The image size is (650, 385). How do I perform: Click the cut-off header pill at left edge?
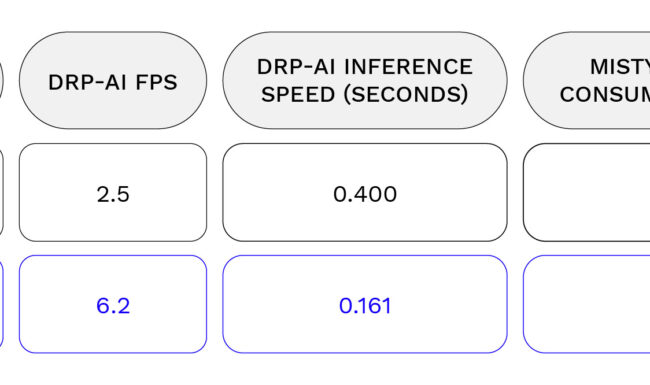pos(2,80)
